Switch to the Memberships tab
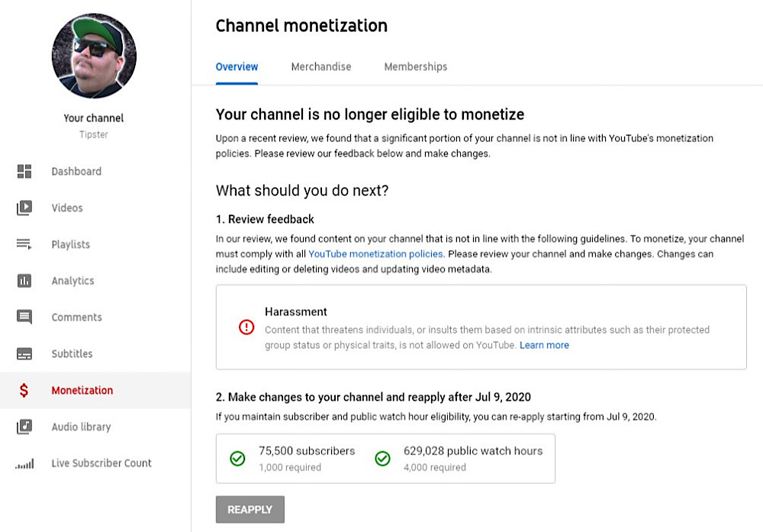 (416, 66)
